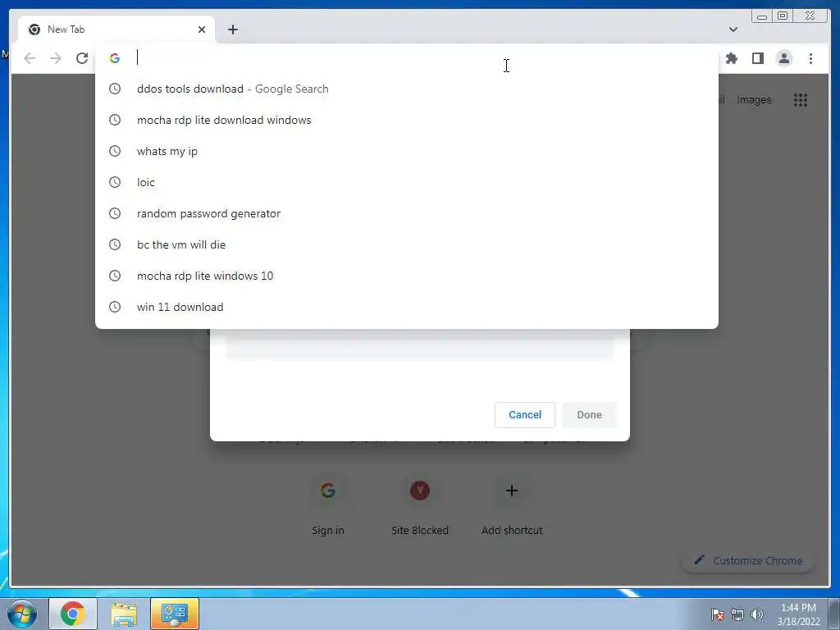
Task: Click the Done button in dialog
Action: [x=589, y=414]
